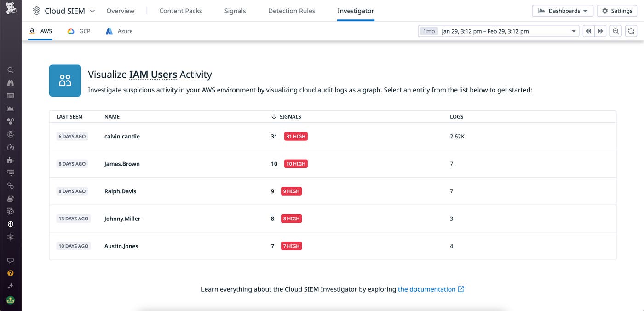Step back the time range with the rewind button
Viewport: 644px width, 311px height.
(x=588, y=31)
